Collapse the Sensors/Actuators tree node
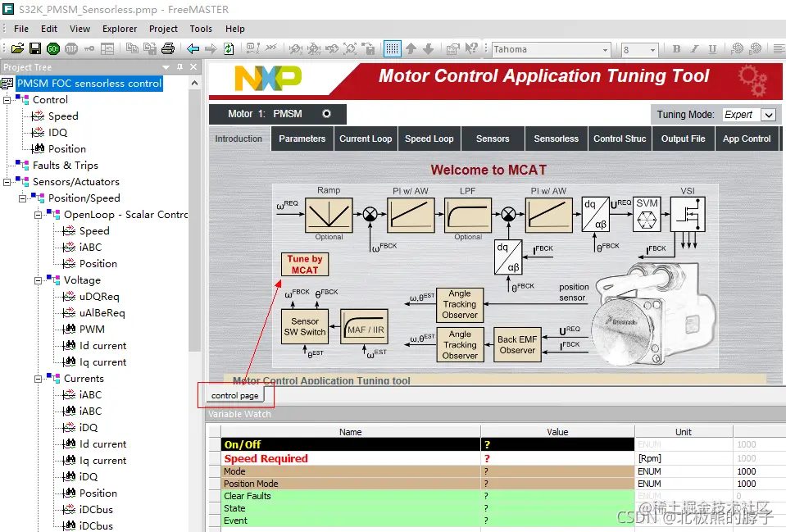Viewport: 786px width, 532px height. [7, 182]
